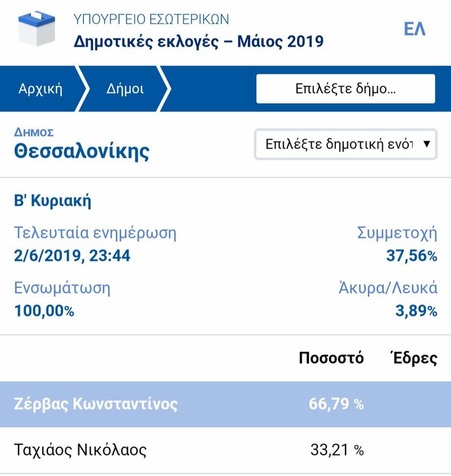
Task: Switch language using the ΕΛ button
Action: pos(414,29)
